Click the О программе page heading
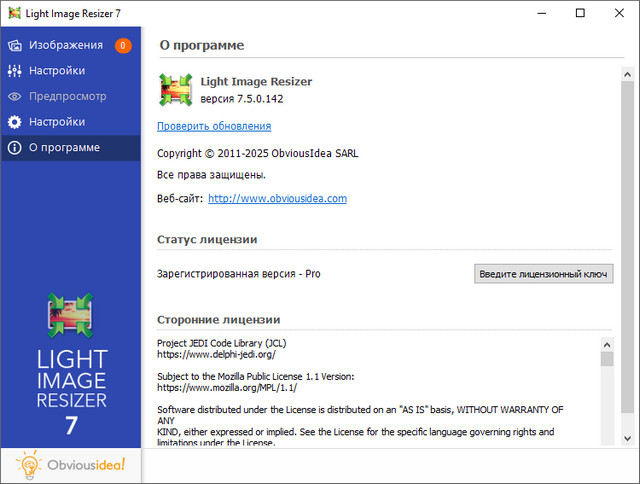640x484 pixels. [x=202, y=45]
